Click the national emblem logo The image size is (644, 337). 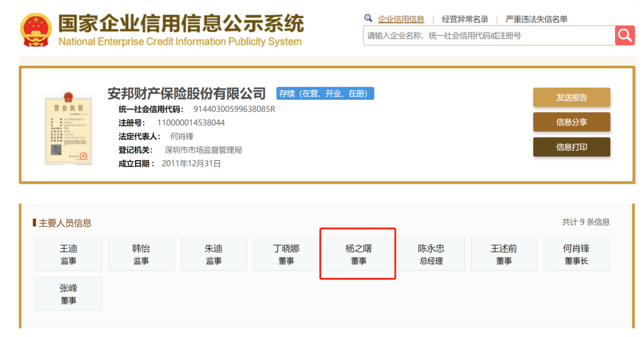tap(36, 30)
